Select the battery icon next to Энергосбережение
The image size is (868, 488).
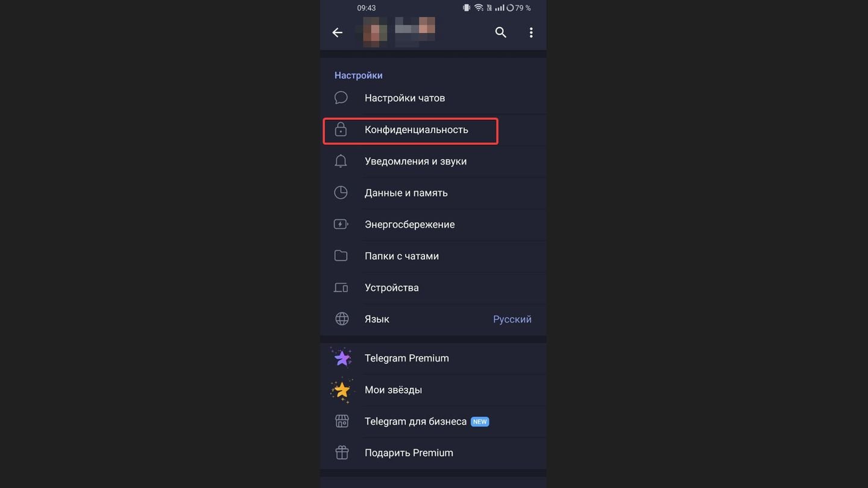pyautogui.click(x=341, y=224)
